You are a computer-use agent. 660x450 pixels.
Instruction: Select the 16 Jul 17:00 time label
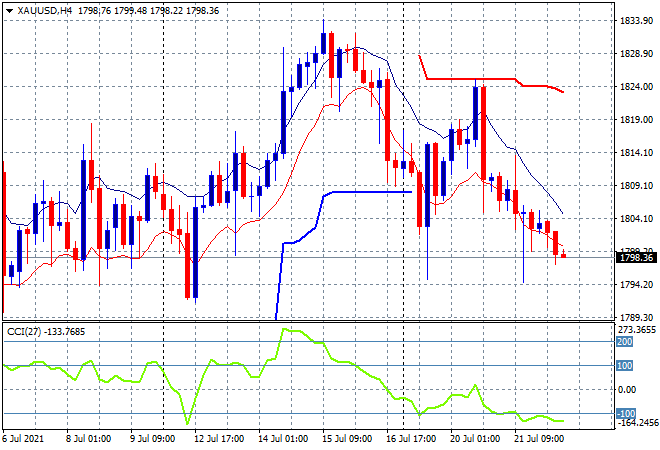[411, 439]
